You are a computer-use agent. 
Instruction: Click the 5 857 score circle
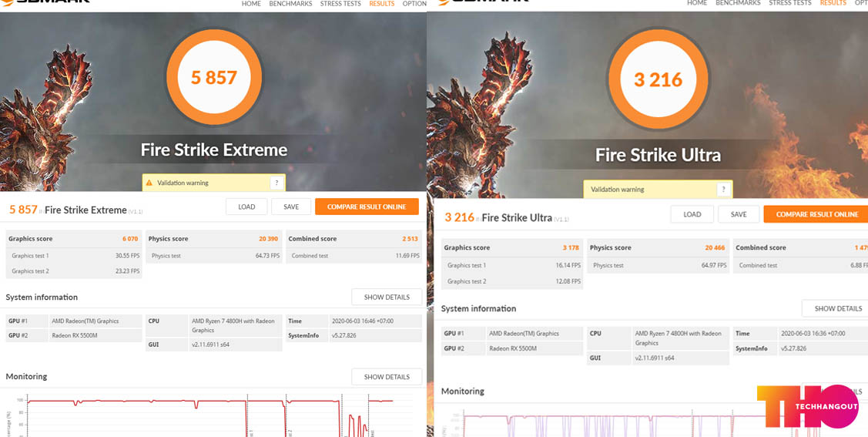click(214, 77)
